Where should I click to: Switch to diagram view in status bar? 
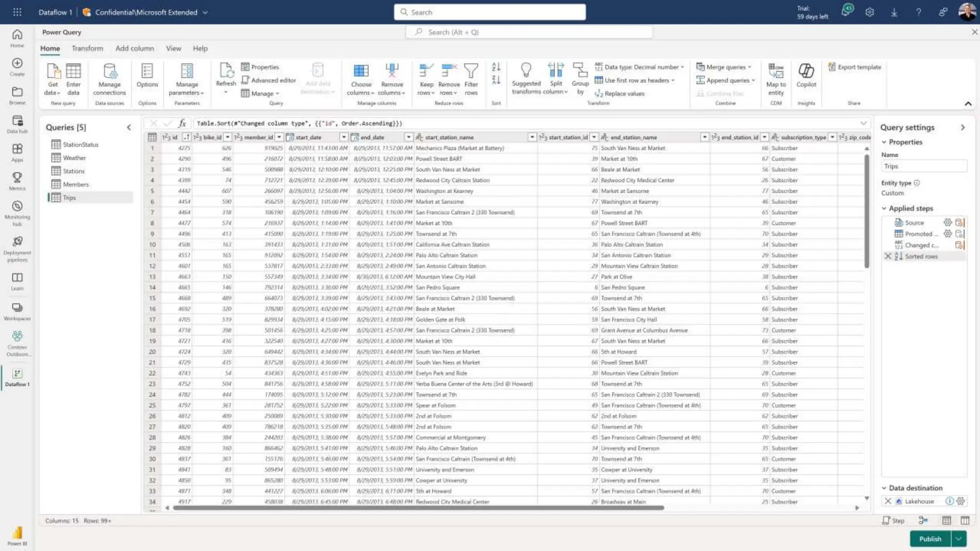923,520
